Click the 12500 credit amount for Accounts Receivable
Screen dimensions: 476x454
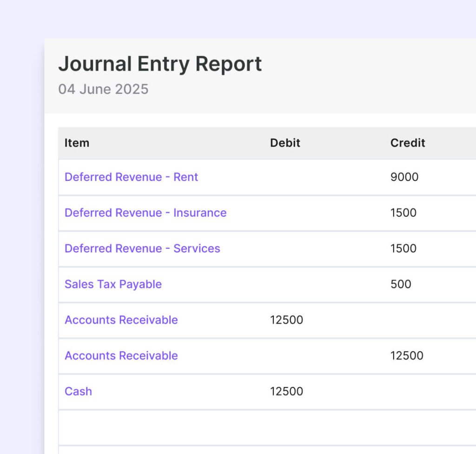(x=407, y=356)
